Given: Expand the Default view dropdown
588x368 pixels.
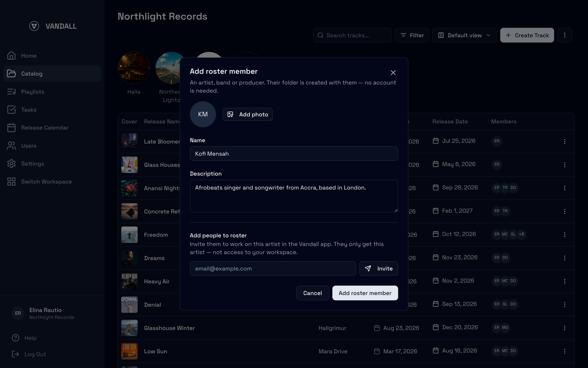Looking at the screenshot, I should (465, 35).
